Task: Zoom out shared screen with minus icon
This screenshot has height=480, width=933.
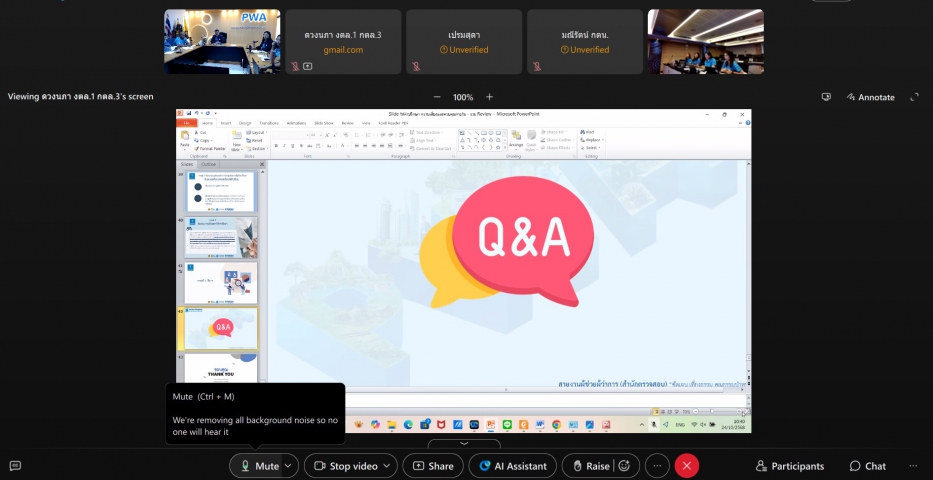Action: (x=436, y=97)
